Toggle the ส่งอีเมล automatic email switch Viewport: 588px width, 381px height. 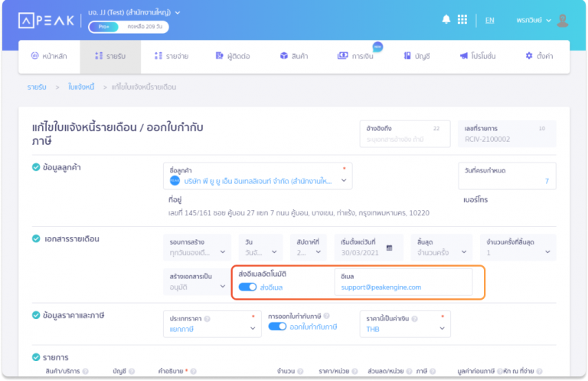pos(247,287)
